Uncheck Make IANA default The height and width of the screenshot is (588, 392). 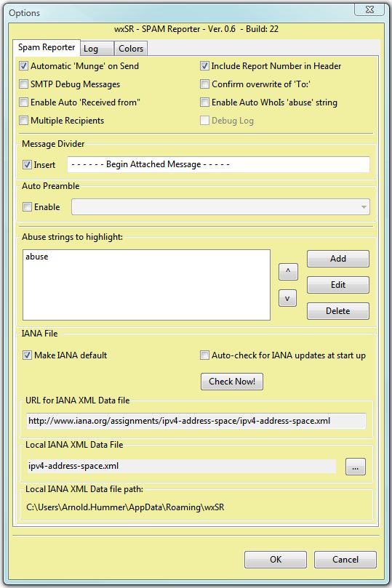coord(27,355)
